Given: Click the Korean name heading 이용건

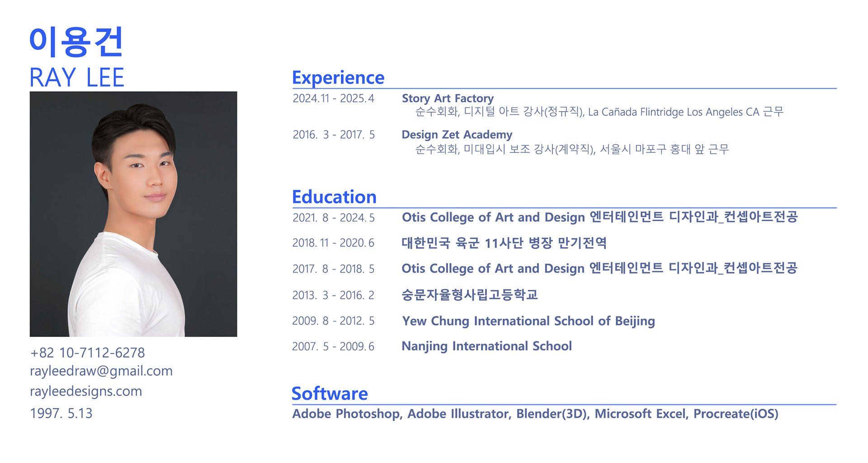Looking at the screenshot, I should tap(76, 42).
